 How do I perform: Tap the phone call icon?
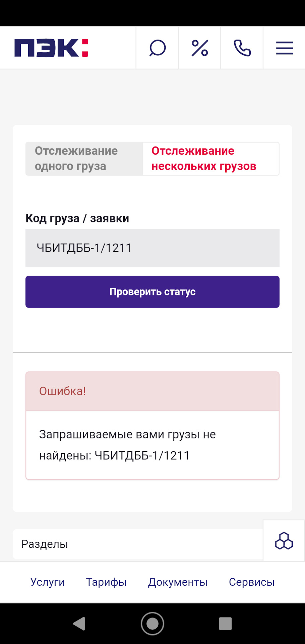pos(242,48)
